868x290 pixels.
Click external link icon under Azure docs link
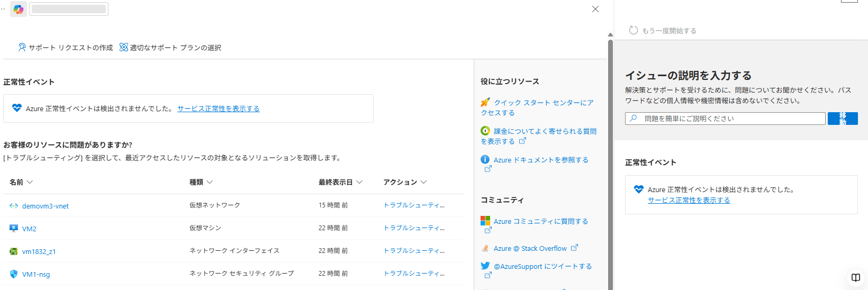click(488, 169)
